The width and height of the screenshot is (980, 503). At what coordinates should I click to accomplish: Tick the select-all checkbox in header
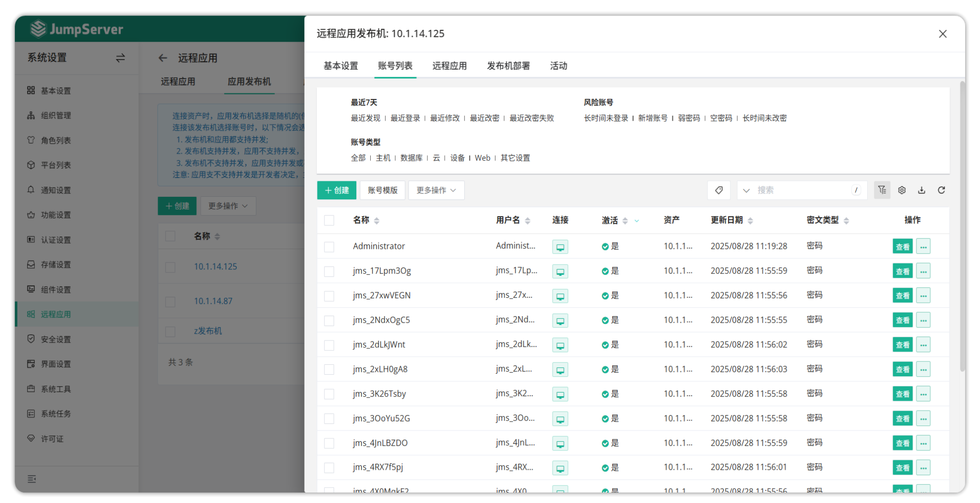329,221
